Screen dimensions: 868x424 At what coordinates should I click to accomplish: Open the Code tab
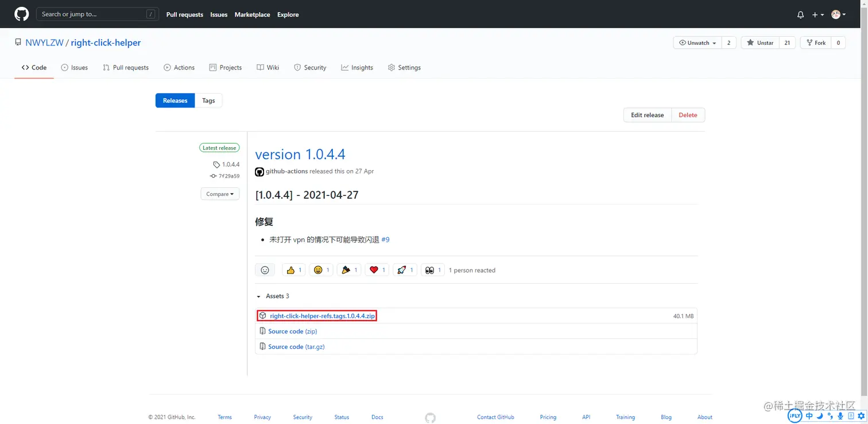click(x=34, y=68)
